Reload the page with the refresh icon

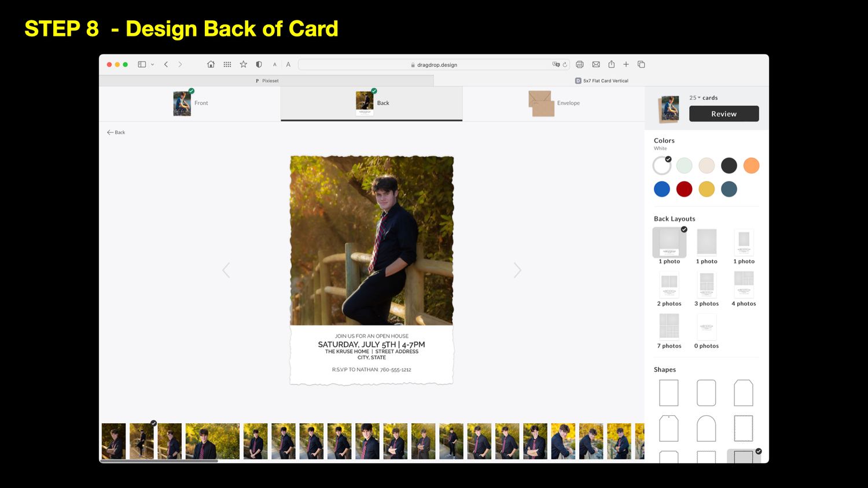tap(565, 65)
